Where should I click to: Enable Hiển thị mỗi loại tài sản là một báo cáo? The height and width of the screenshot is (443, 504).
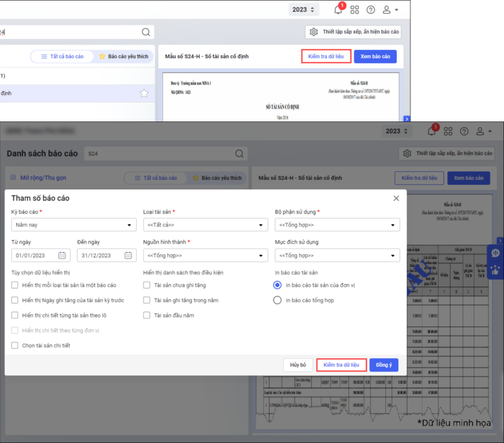pos(15,285)
